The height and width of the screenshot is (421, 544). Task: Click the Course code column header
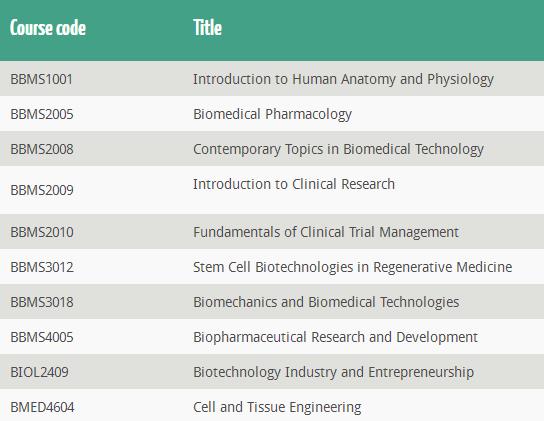(x=48, y=28)
